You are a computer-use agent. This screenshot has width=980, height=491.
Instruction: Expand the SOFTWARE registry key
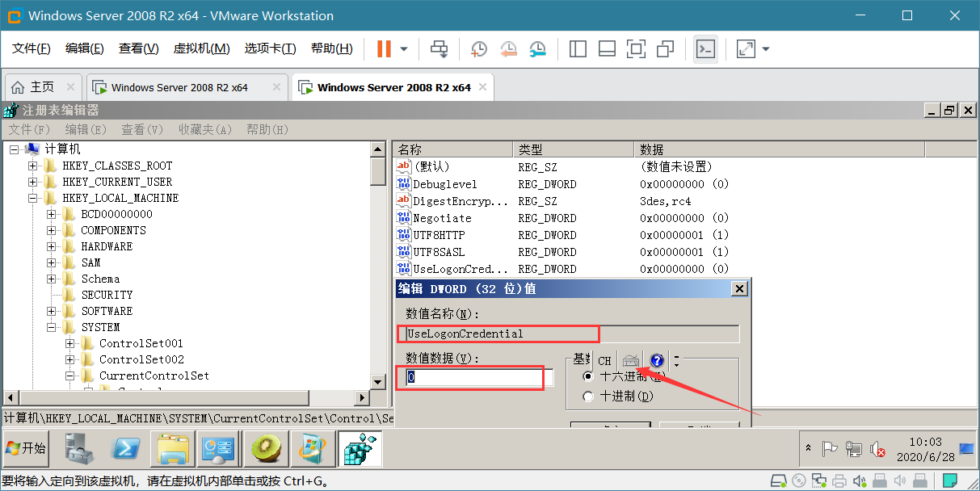click(x=51, y=311)
